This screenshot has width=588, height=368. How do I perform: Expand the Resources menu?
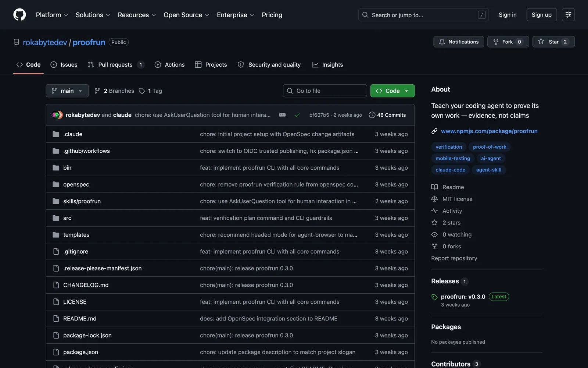(x=137, y=15)
